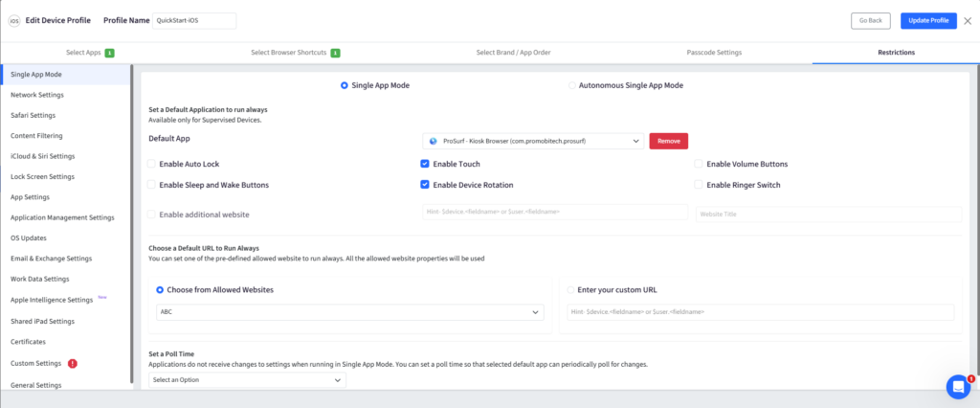Click the iOS platform icon
The width and height of the screenshot is (980, 408).
pos(13,21)
